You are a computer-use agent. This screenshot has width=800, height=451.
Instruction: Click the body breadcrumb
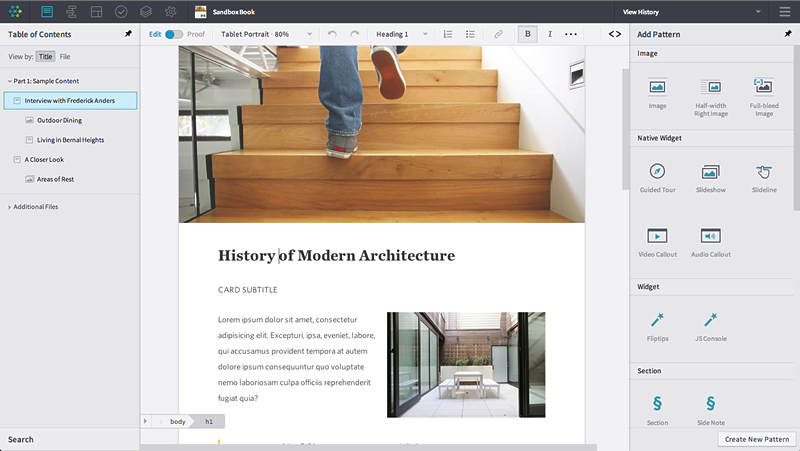pyautogui.click(x=178, y=421)
